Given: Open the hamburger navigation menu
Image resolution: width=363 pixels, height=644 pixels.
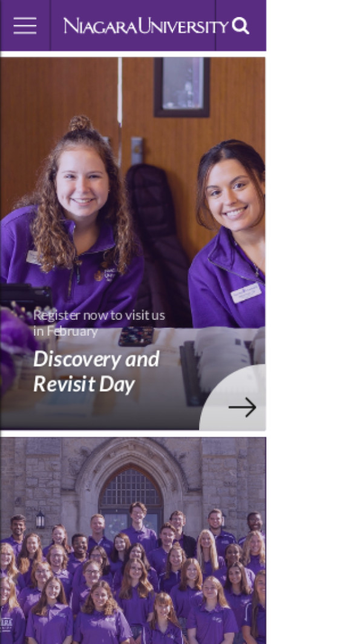Looking at the screenshot, I should [25, 26].
